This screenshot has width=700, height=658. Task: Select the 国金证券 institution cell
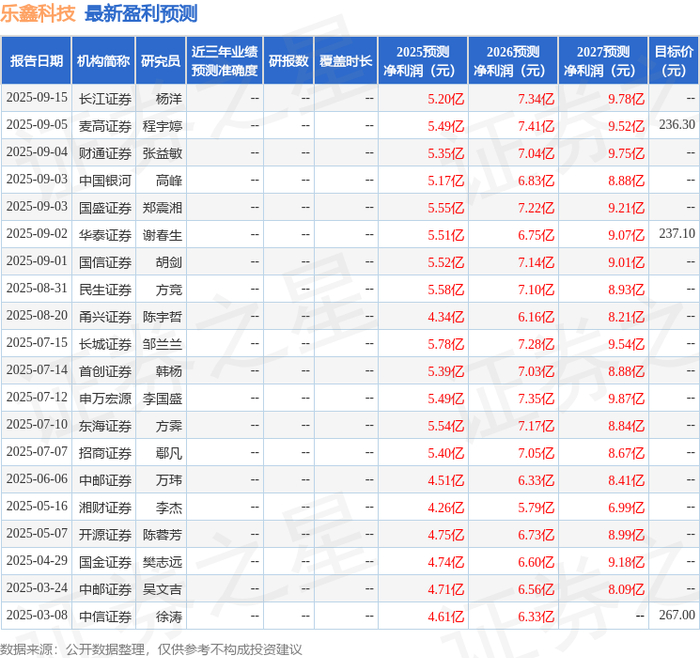(105, 562)
